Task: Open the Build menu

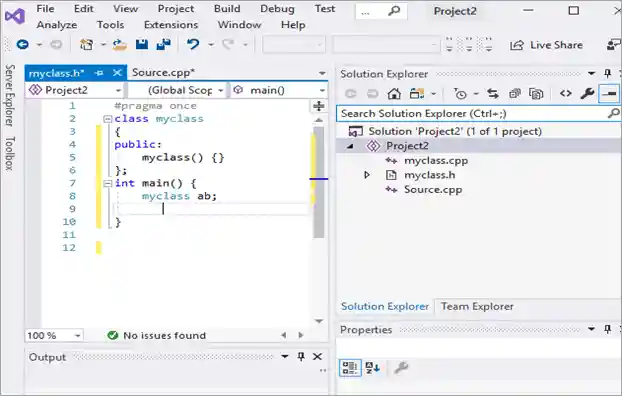Action: [227, 9]
